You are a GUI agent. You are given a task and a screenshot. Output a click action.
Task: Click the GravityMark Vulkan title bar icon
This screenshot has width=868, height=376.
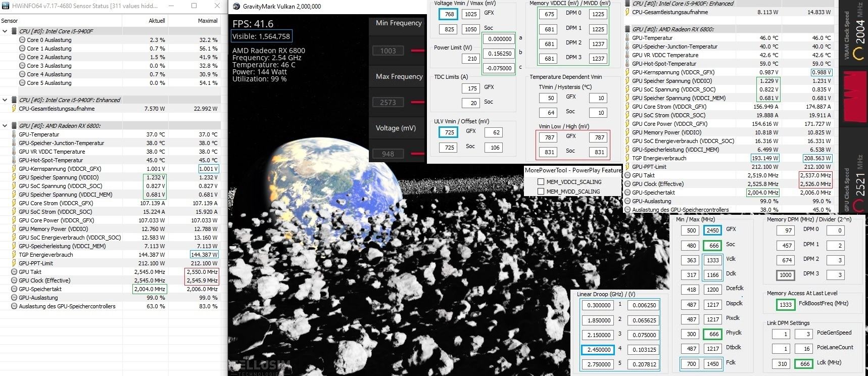236,7
